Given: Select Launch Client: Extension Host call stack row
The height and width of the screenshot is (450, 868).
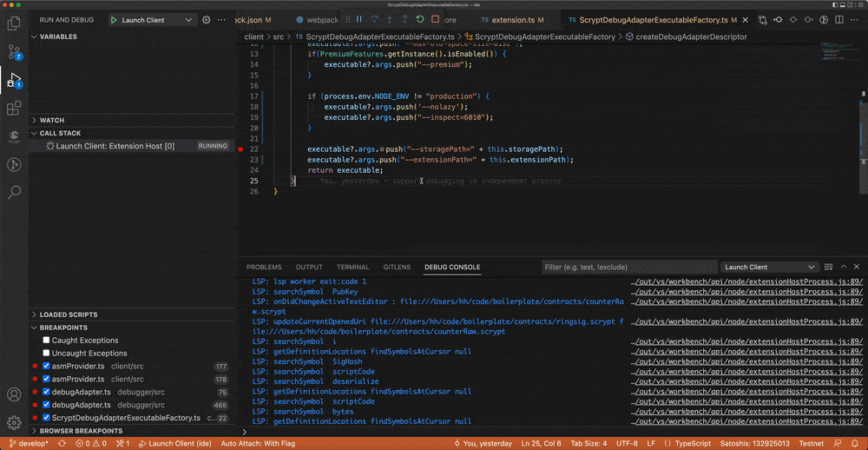Looking at the screenshot, I should [x=133, y=146].
